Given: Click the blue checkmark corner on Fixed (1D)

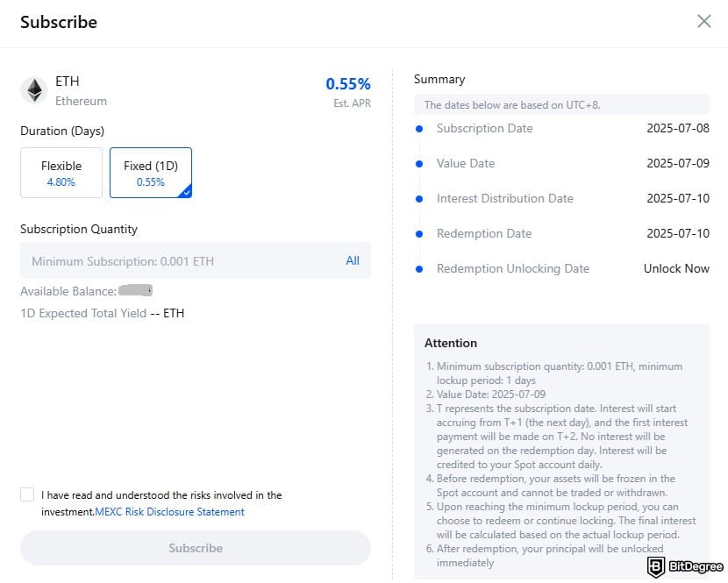Looking at the screenshot, I should point(186,191).
